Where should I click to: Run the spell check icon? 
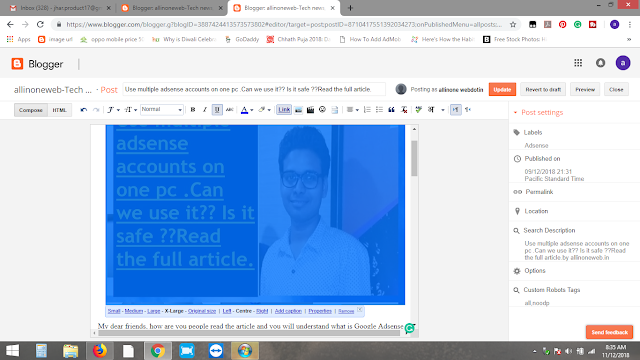[418, 110]
